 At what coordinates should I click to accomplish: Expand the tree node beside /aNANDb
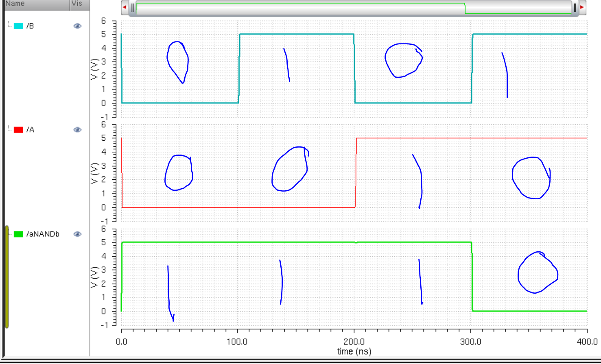[10, 233]
